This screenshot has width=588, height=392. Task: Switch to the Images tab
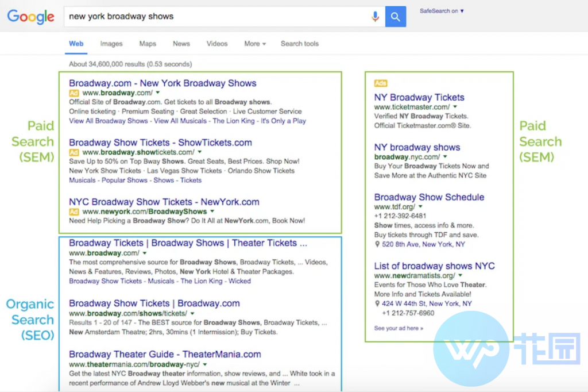click(111, 44)
